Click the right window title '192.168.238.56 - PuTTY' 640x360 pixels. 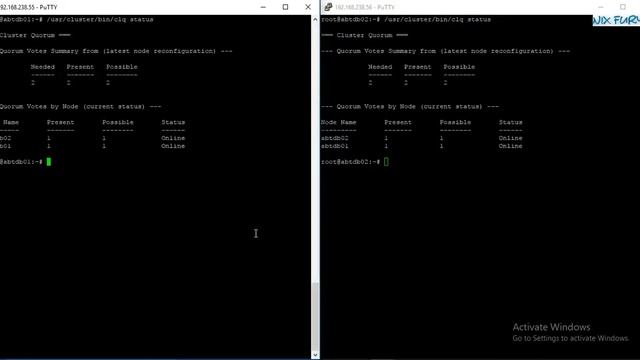(x=365, y=7)
